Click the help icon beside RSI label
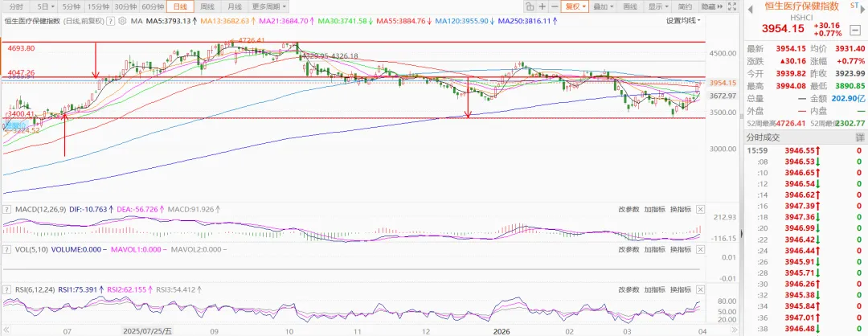 point(6,289)
